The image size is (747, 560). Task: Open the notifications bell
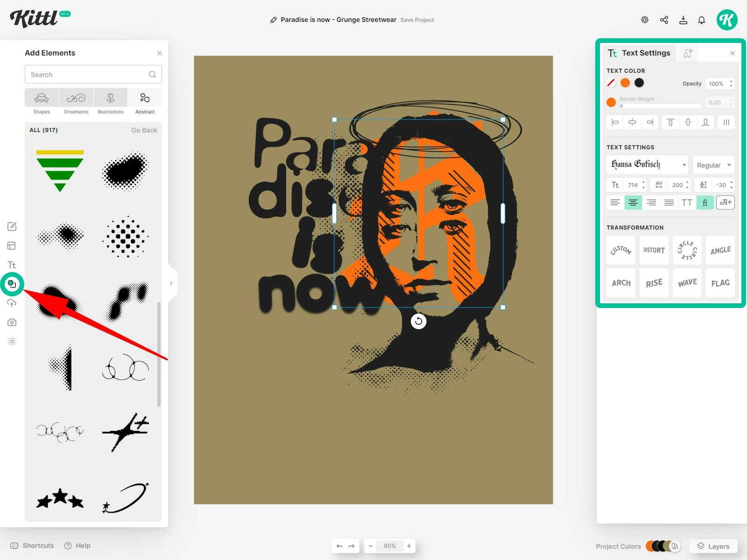[x=701, y=20]
